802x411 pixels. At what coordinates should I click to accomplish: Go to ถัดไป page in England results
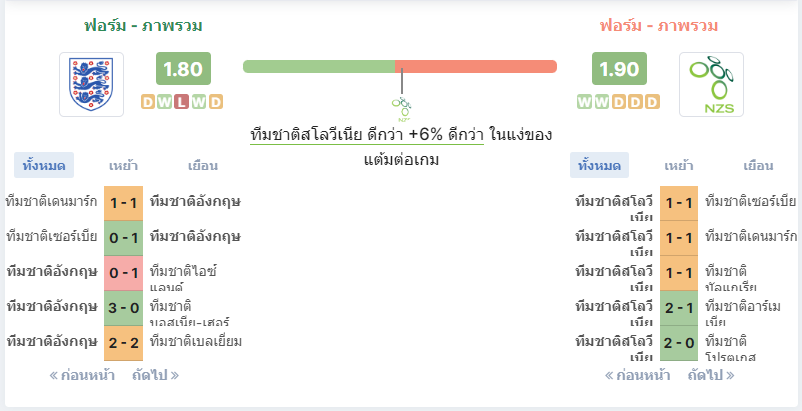(x=155, y=376)
